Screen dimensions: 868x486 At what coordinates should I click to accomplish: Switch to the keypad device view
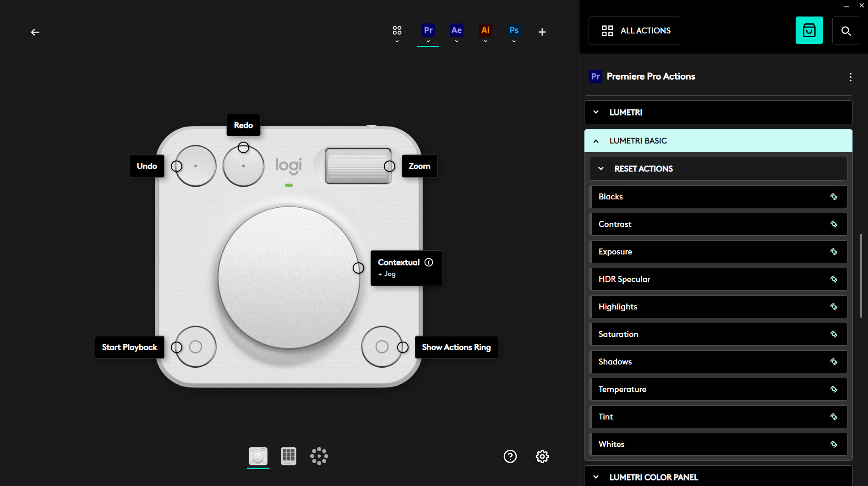pyautogui.click(x=288, y=456)
